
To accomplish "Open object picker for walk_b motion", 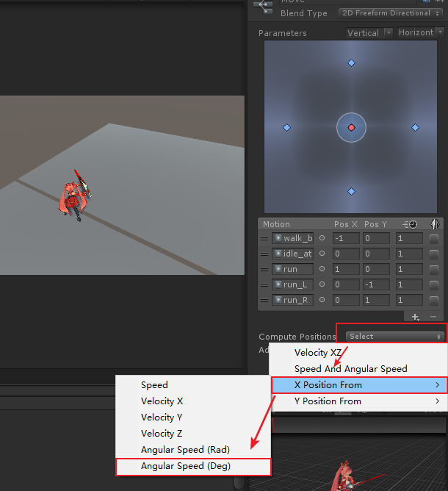I will [322, 238].
